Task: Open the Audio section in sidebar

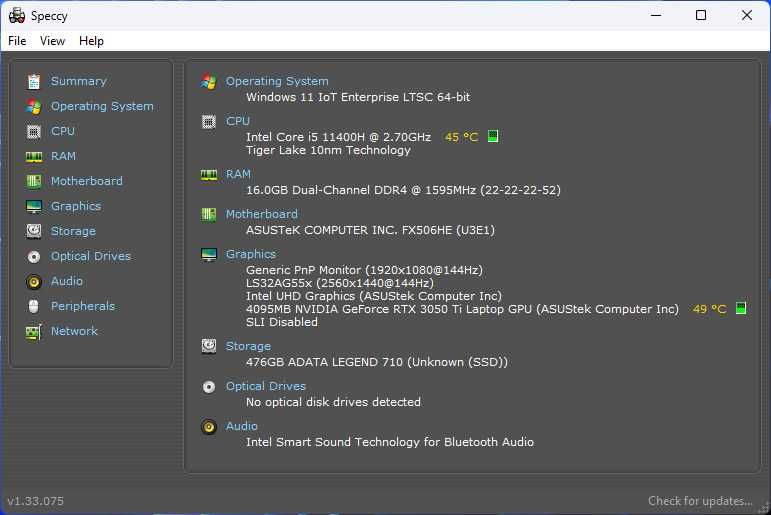Action: 67,281
